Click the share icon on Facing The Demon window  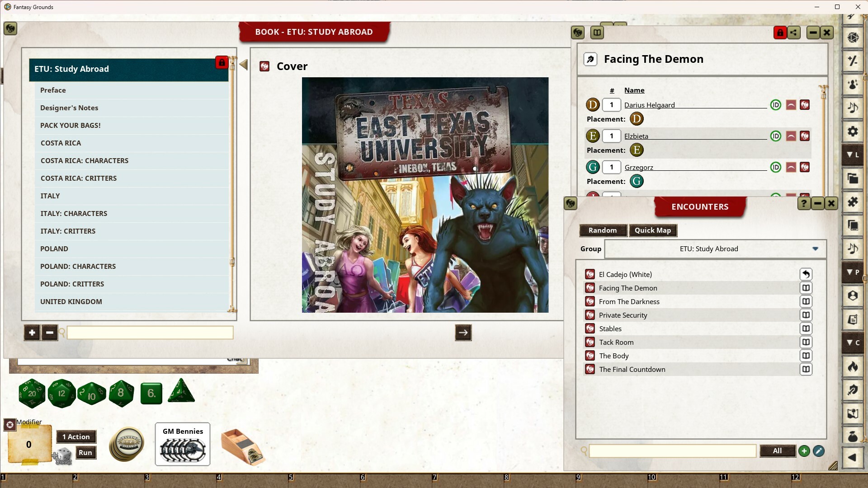coord(794,32)
